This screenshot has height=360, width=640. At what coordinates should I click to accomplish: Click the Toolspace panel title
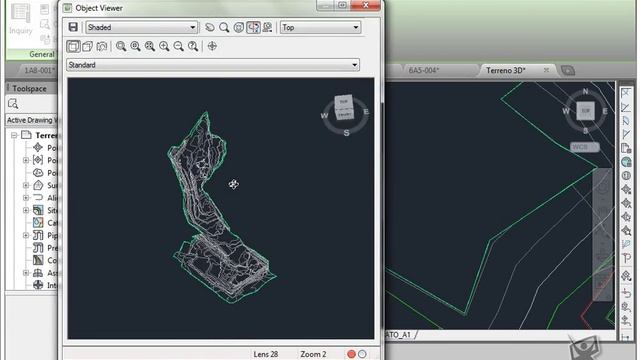coord(29,88)
